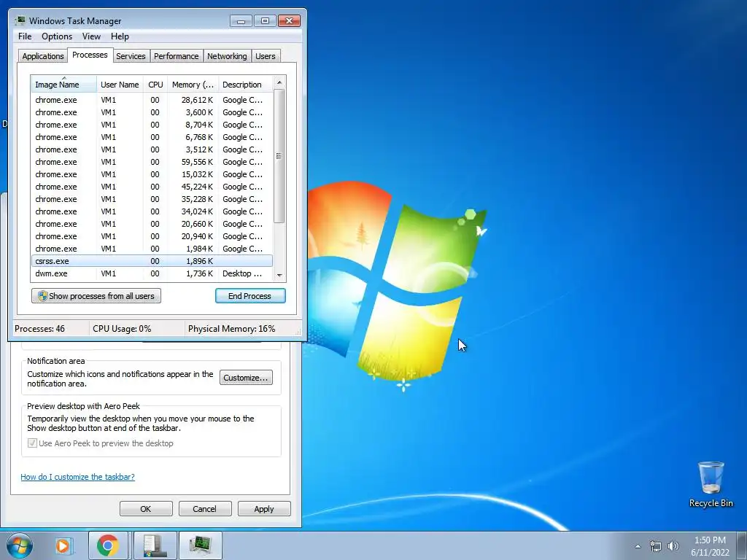Open the File menu
This screenshot has width=747, height=560.
(x=25, y=36)
